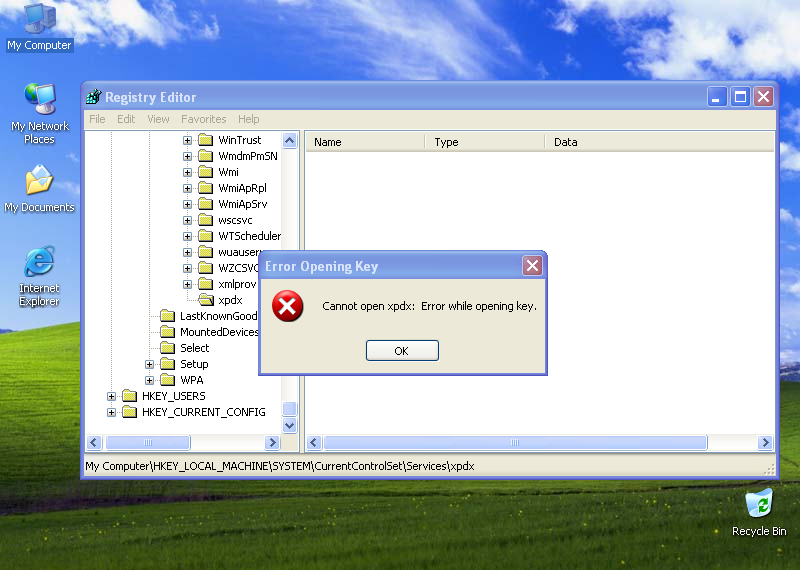The image size is (800, 570).
Task: Click the tree pane vertical scrollbar thumb
Action: click(x=289, y=409)
